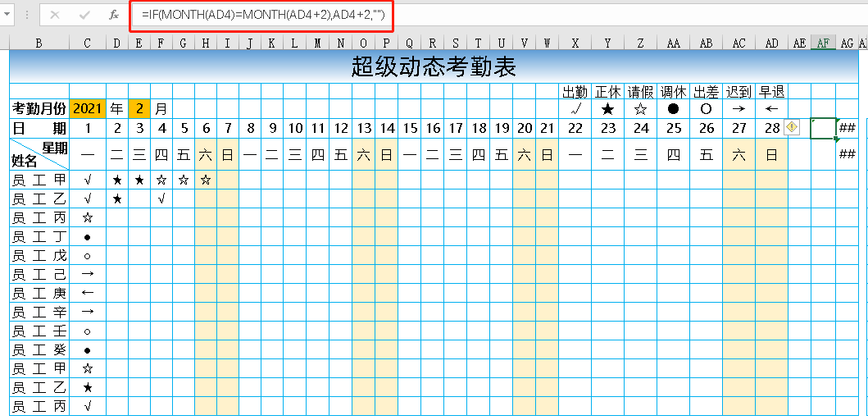
Task: Select column header AD
Action: point(771,43)
